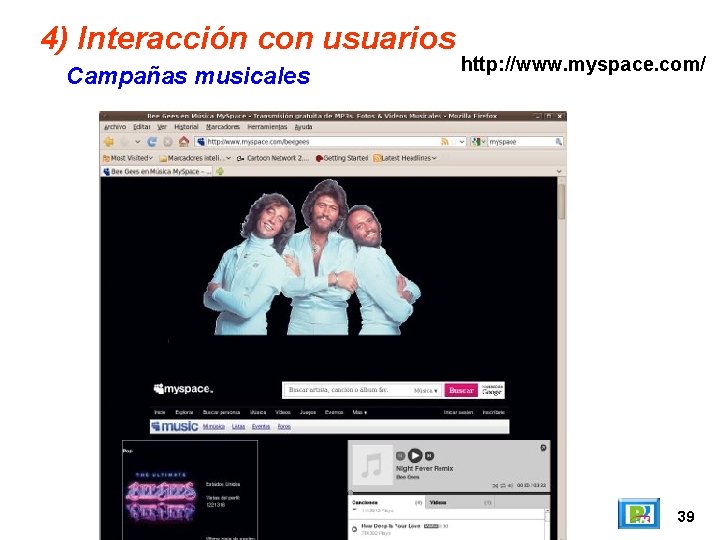Click the RSS feed icon in address bar
The height and width of the screenshot is (540, 720).
444,142
